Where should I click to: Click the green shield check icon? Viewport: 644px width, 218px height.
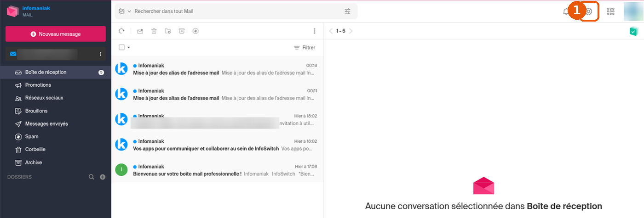tap(634, 31)
